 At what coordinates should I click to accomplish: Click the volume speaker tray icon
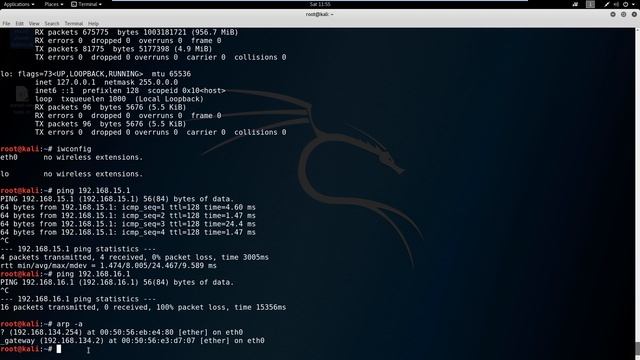pyautogui.click(x=616, y=4)
